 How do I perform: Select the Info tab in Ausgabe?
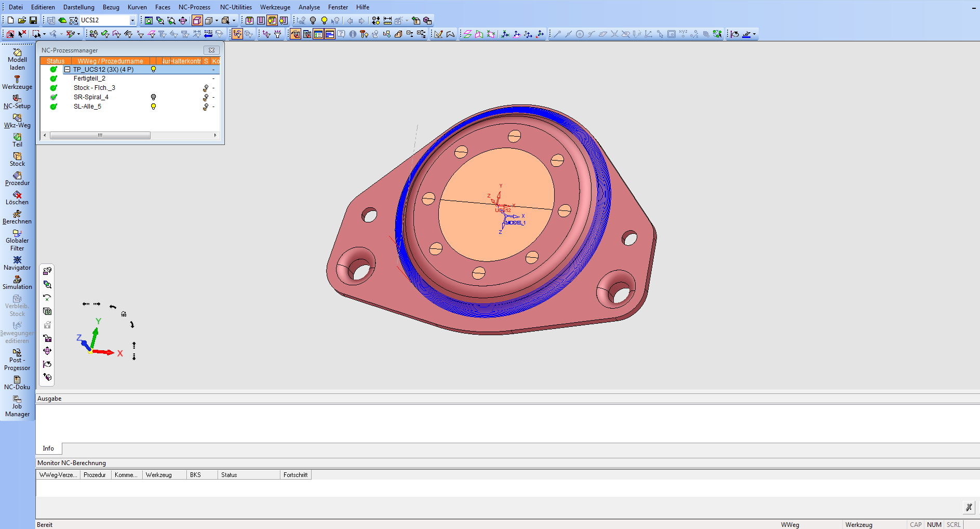tap(48, 448)
